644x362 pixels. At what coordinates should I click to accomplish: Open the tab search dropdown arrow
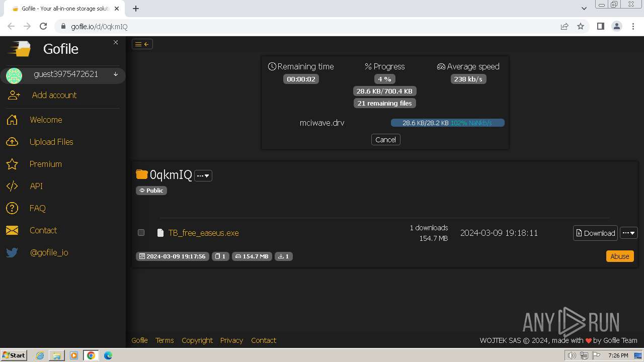[x=584, y=9]
